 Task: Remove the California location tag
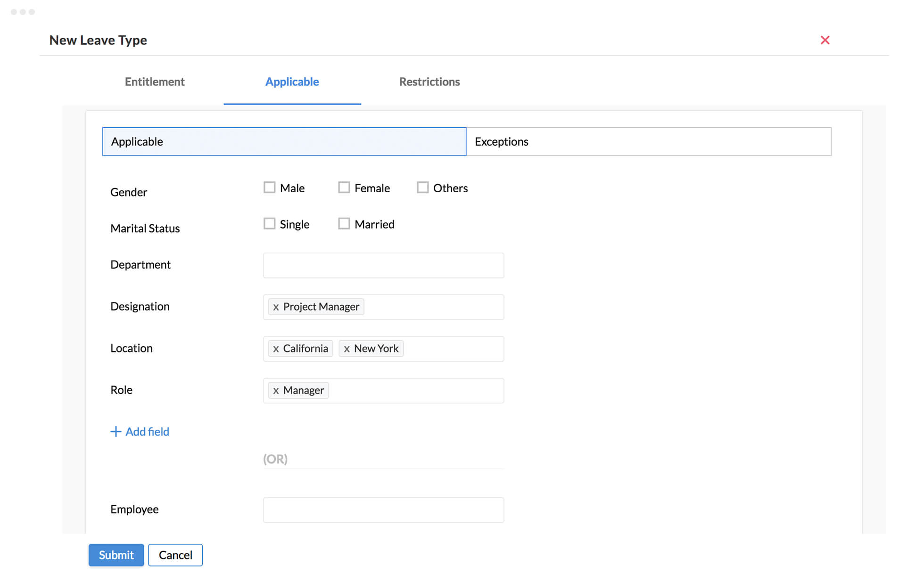(x=275, y=348)
